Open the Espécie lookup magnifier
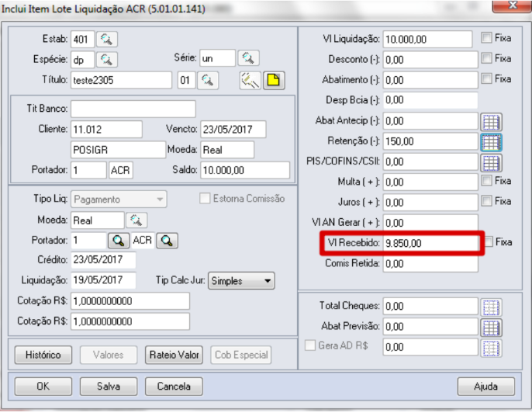The image size is (532, 413). tap(107, 60)
